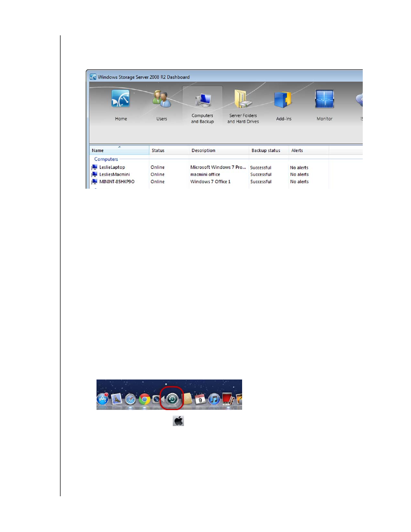Click the Online status for LesliesMacmini

(158, 174)
